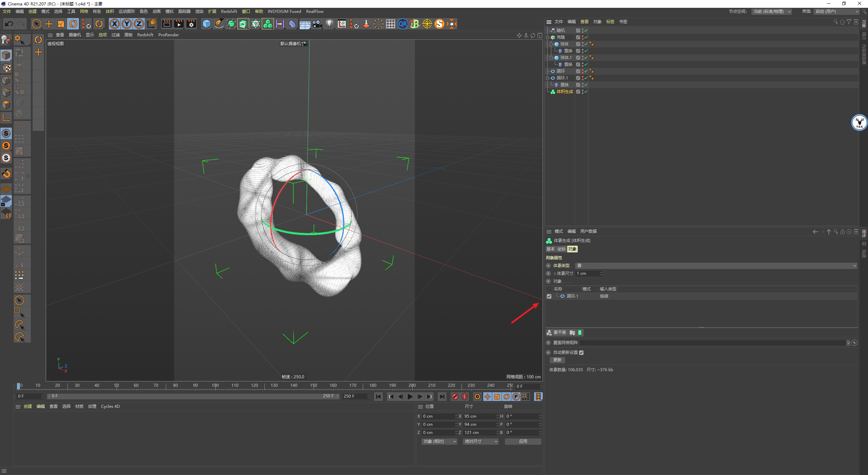Viewport: 868px width, 475px height.
Task: Expand the 体素尺寸 disclosure arrow
Action: point(555,273)
